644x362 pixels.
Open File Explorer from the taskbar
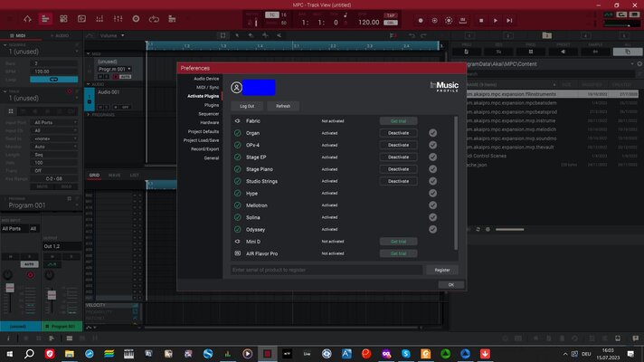tap(70, 354)
